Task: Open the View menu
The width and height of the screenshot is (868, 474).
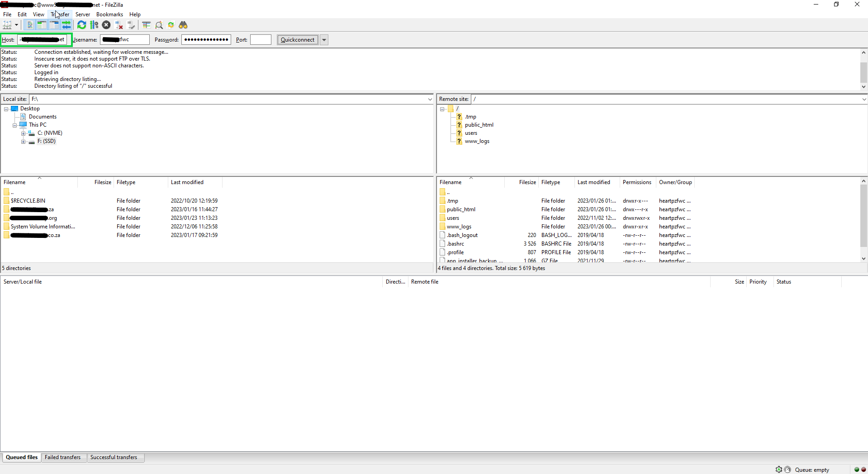Action: pyautogui.click(x=38, y=14)
